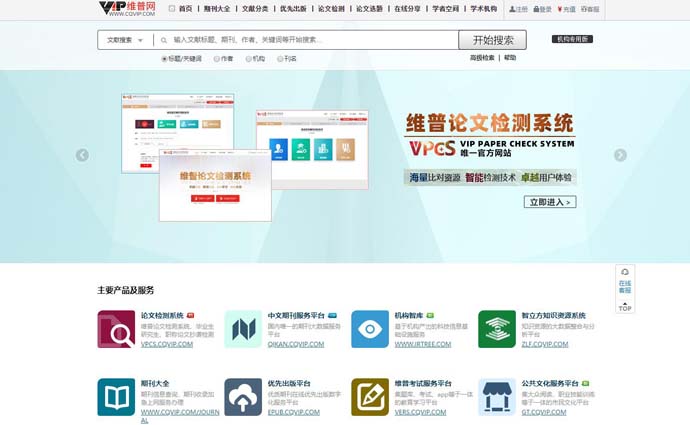690x425 pixels.
Task: Open the VERS.COVIP.COM link
Action: click(420, 412)
